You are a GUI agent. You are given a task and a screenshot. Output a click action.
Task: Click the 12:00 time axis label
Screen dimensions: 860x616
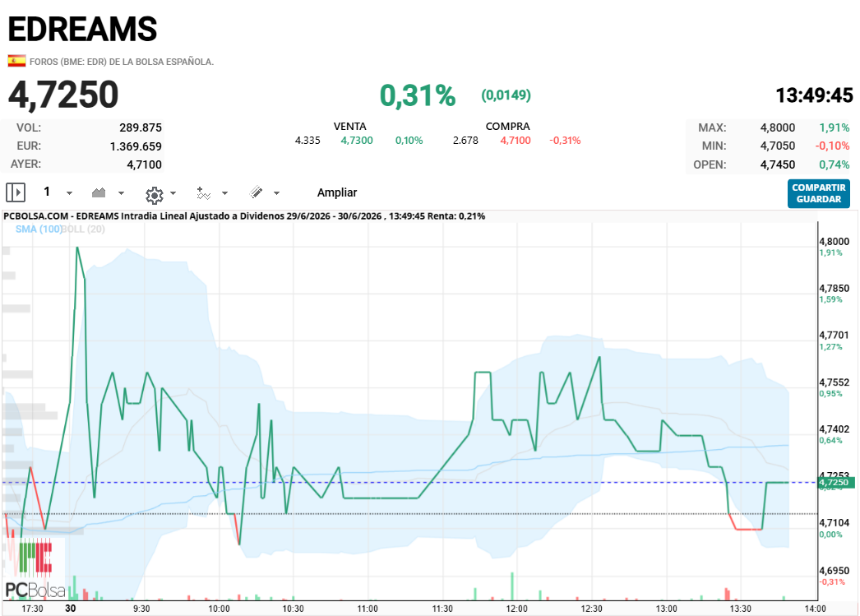click(x=516, y=609)
